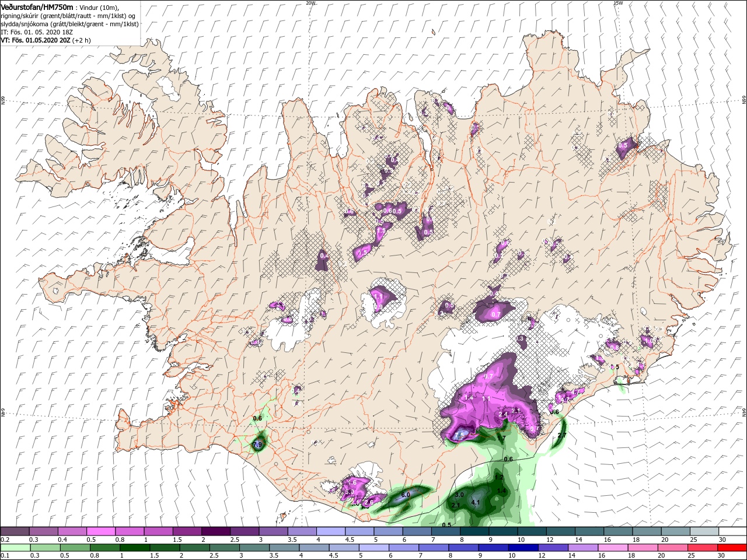The image size is (747, 560).
Task: Click the '7.5' snowfall value on the glacier edge
Action: [x=460, y=435]
